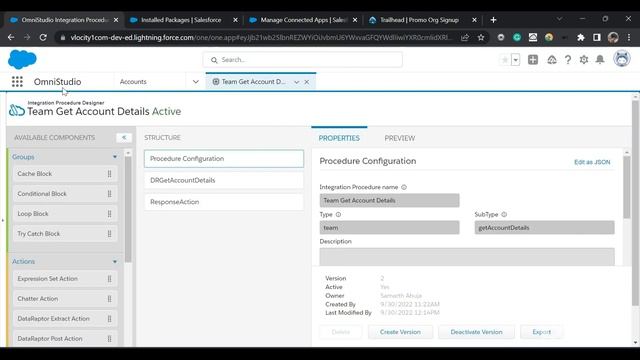Click the Edit as JSON link

coord(592,162)
